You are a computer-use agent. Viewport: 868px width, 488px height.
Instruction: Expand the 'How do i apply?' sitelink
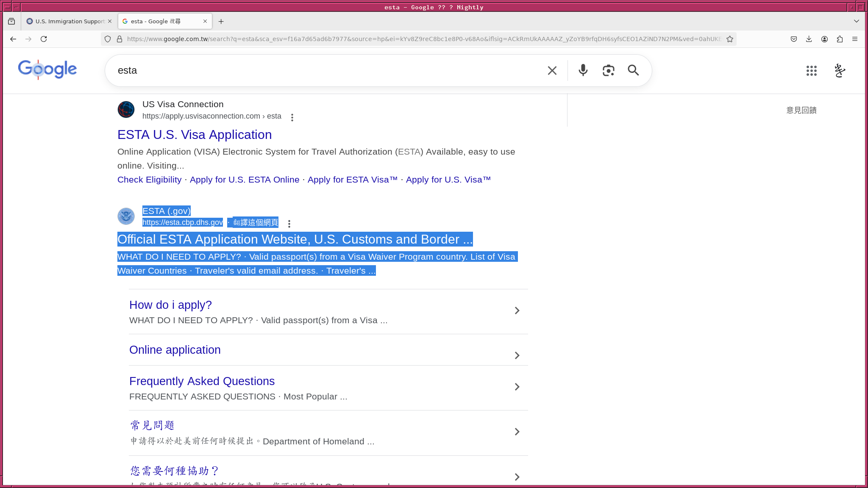coord(517,311)
